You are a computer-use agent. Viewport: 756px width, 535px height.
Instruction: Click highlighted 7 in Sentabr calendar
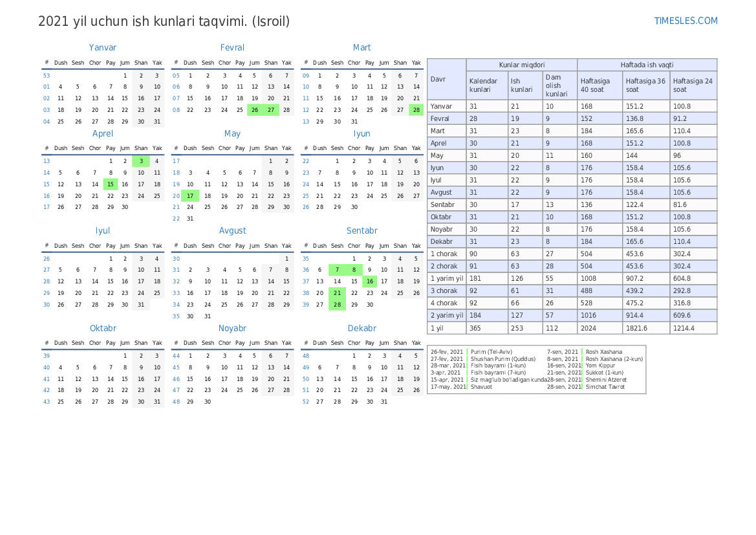point(337,270)
